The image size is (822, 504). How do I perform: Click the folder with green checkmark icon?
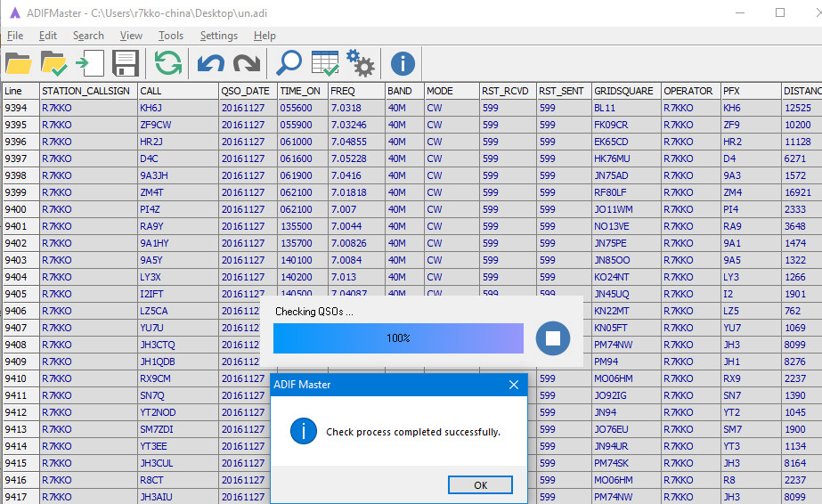point(53,63)
